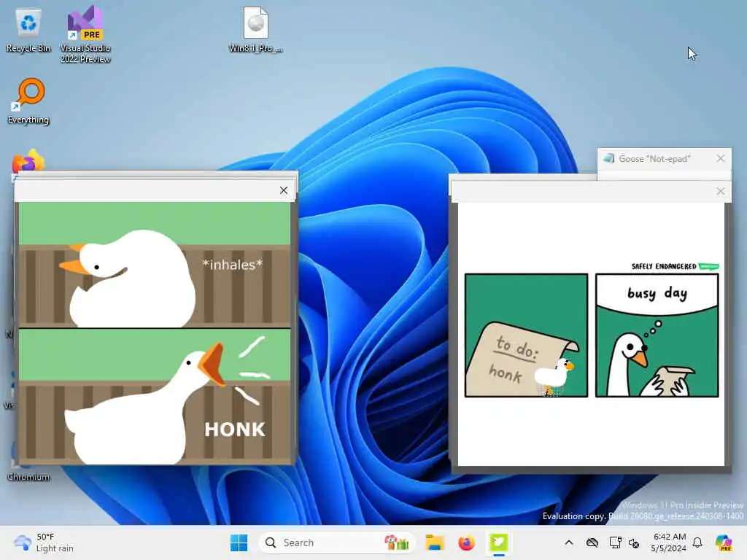747x560 pixels.
Task: Click the small desktop goose on the comic
Action: pos(554,376)
